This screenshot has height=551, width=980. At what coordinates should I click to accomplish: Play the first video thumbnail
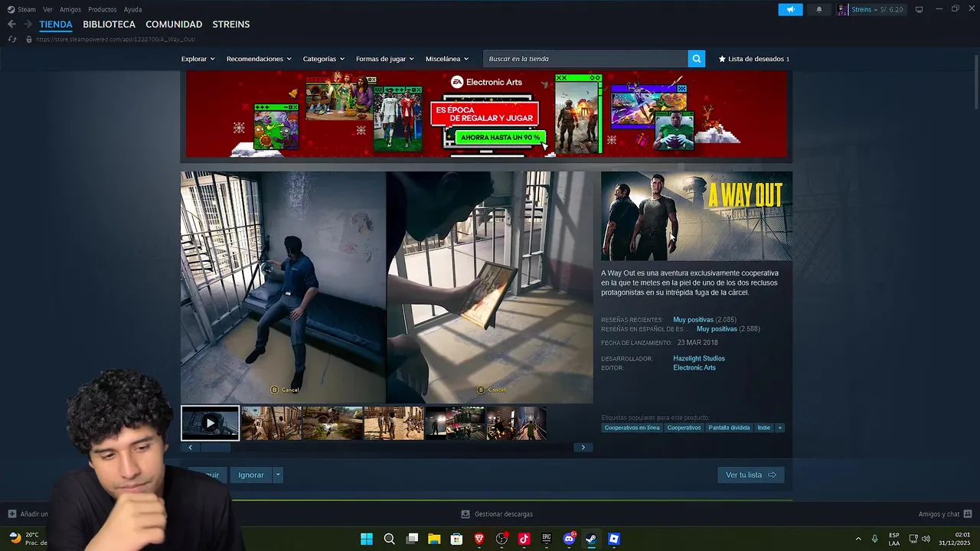(211, 423)
